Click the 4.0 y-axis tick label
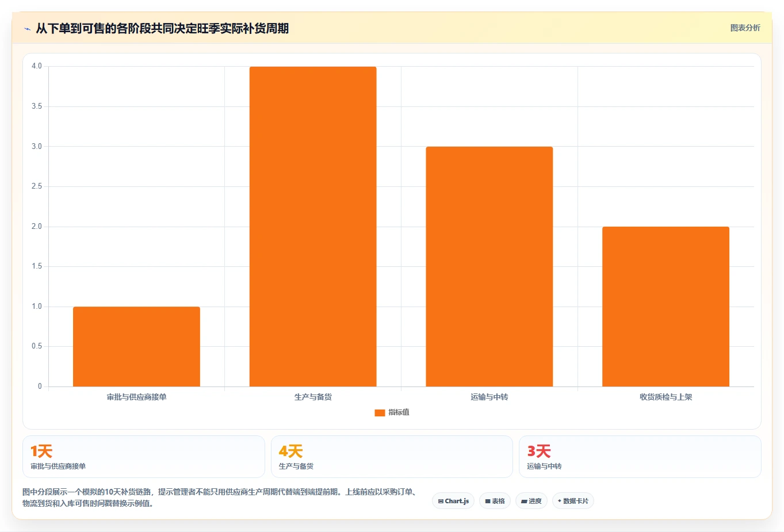 [x=37, y=66]
